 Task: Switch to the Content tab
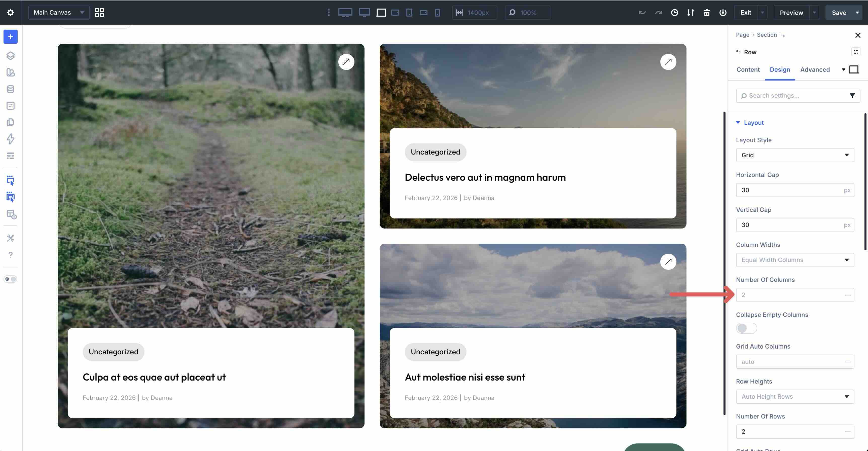point(748,69)
